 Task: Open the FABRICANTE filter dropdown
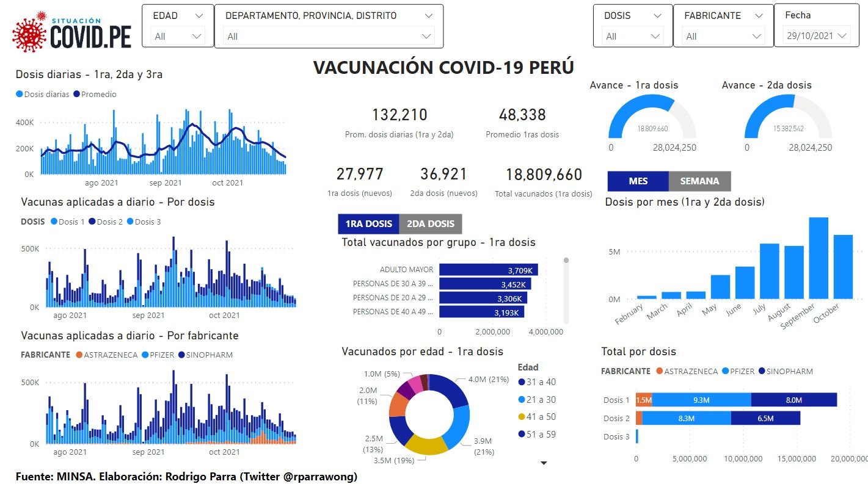point(723,37)
